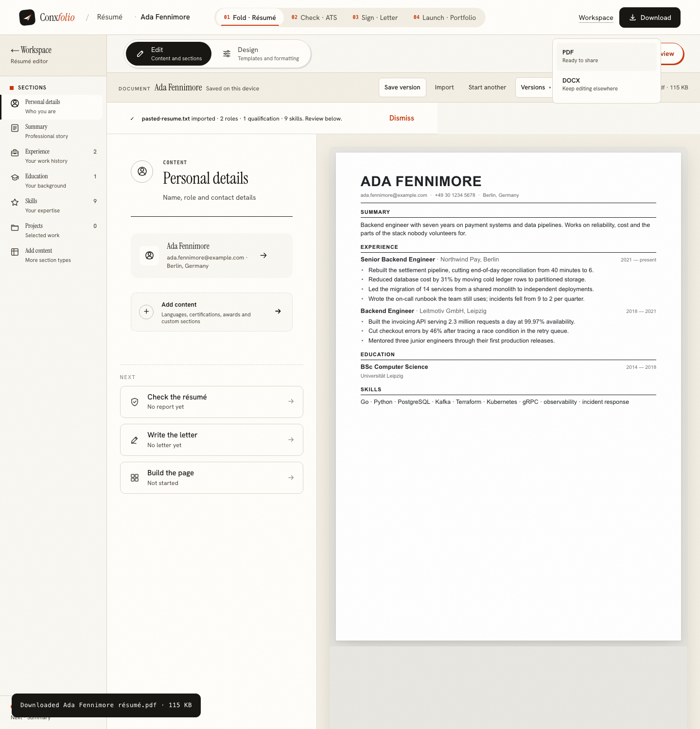The image size is (700, 729).
Task: Click the Skills star icon
Action: pyautogui.click(x=15, y=202)
